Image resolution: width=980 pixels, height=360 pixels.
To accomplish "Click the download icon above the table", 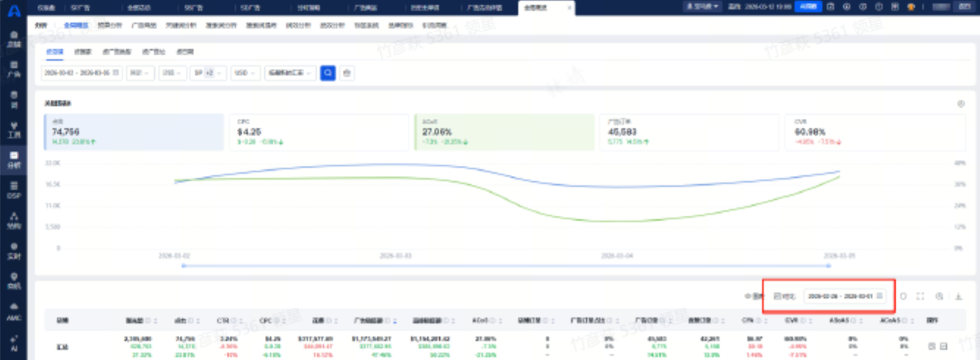I will coord(959,296).
